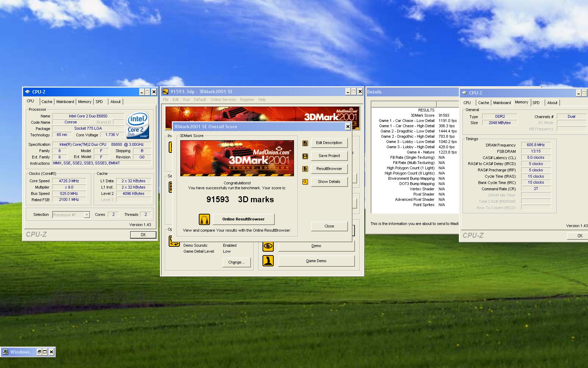
Task: Switch to SPD tab in left CPU-Z
Action: [x=99, y=102]
